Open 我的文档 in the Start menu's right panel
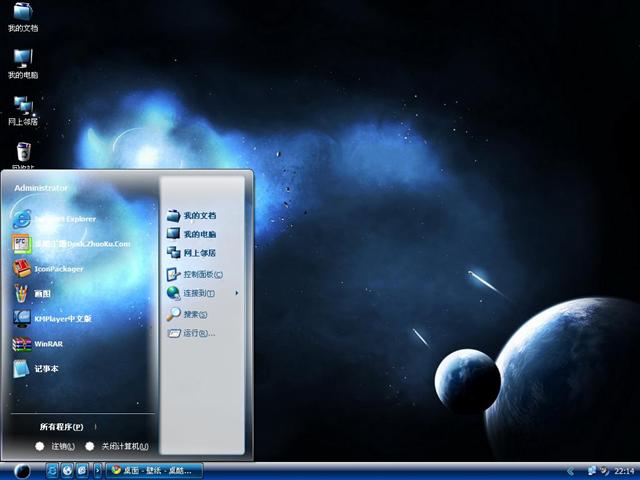This screenshot has width=640, height=480. 198,215
